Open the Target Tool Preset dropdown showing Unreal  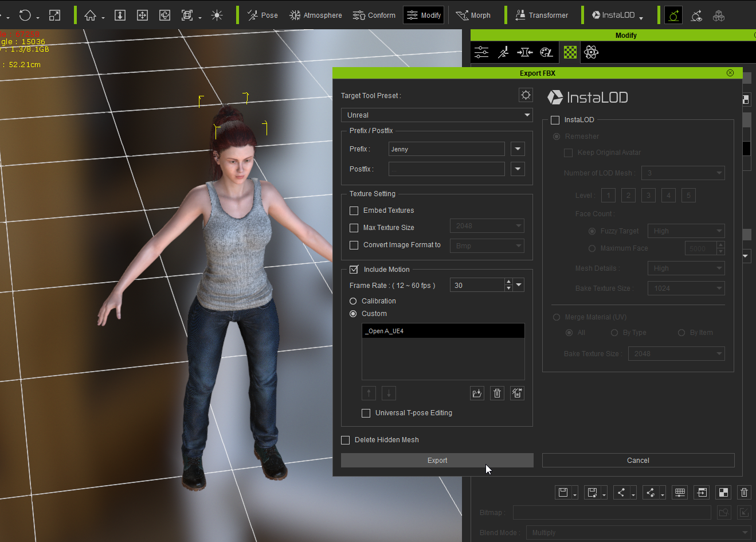pos(437,115)
